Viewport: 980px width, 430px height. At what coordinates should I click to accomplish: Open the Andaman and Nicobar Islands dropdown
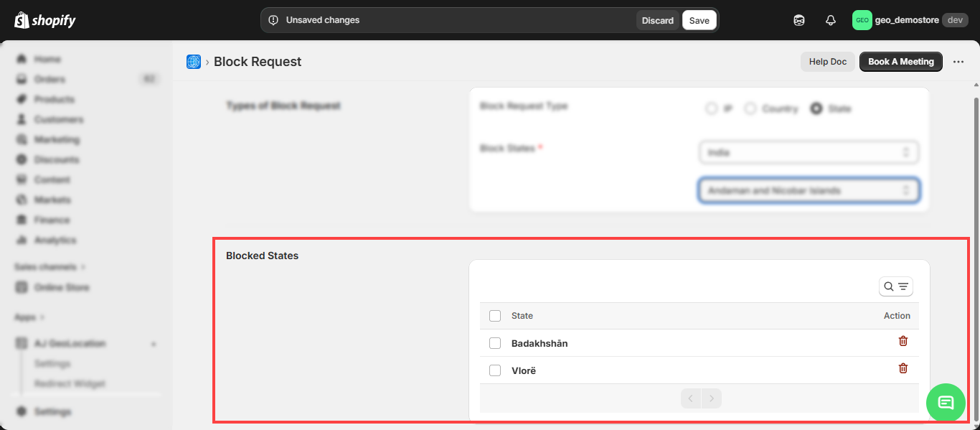(x=809, y=190)
